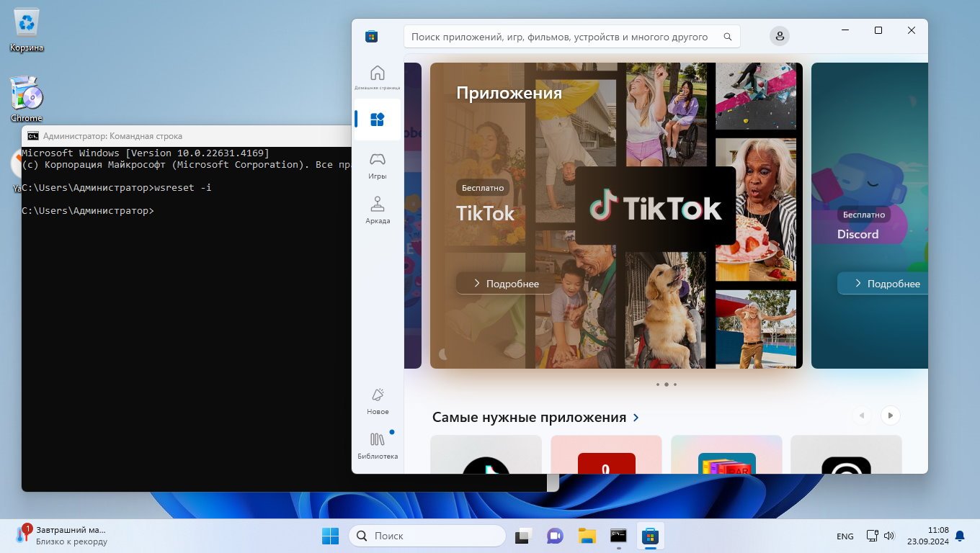The image size is (980, 553).
Task: Click the Microsoft Store logo icon
Action: pyautogui.click(x=372, y=37)
